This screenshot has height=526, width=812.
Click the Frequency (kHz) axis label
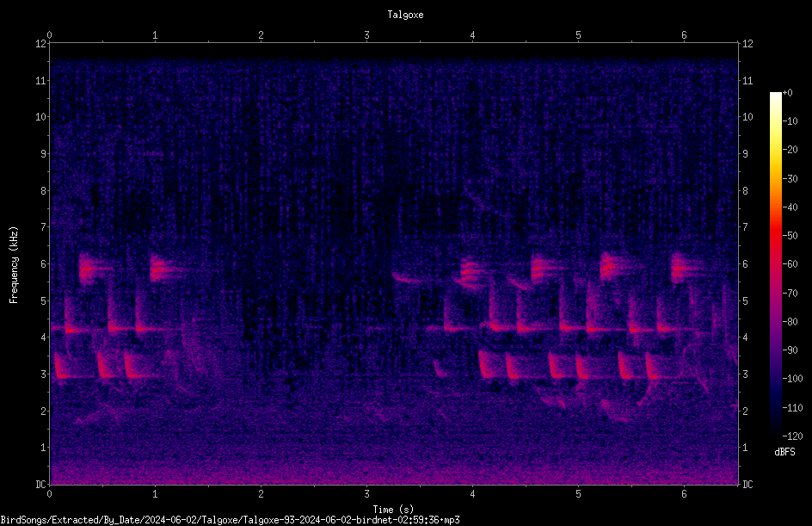point(14,264)
